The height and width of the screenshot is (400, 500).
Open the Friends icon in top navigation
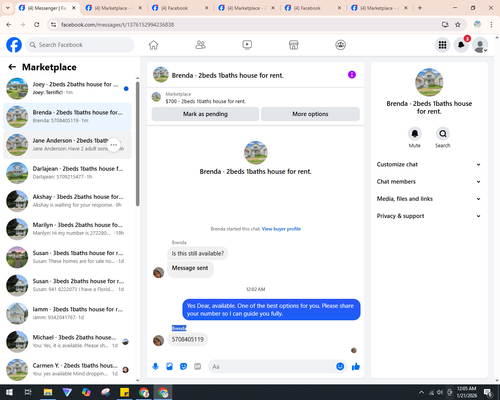coord(200,45)
